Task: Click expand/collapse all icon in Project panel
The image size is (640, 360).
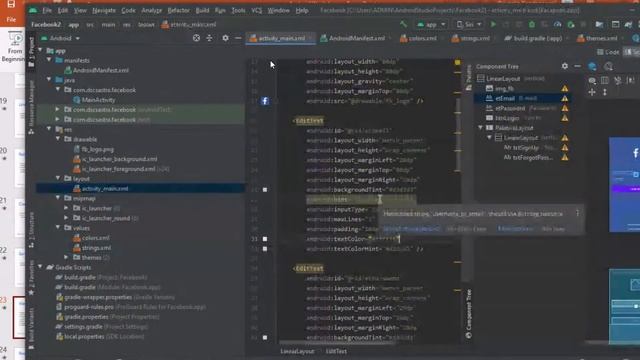Action: tap(209, 38)
